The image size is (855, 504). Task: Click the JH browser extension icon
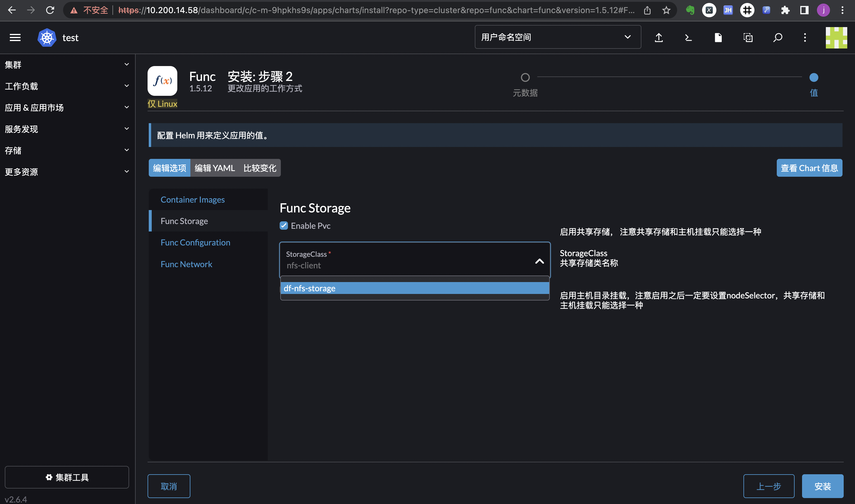tap(728, 10)
